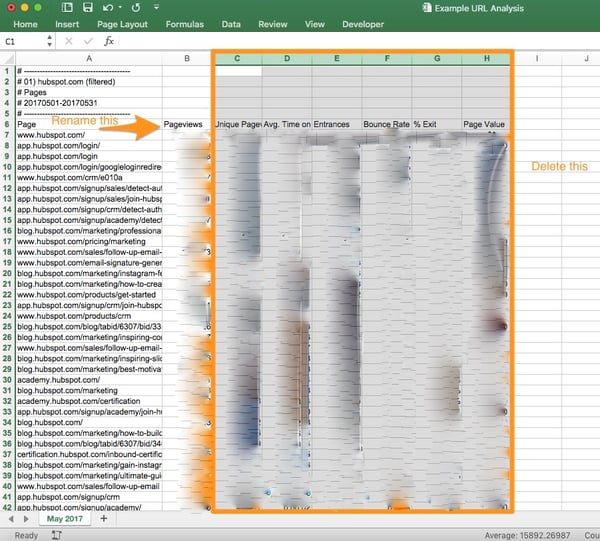
Task: Click the Name Box showing C1
Action: (x=22, y=42)
